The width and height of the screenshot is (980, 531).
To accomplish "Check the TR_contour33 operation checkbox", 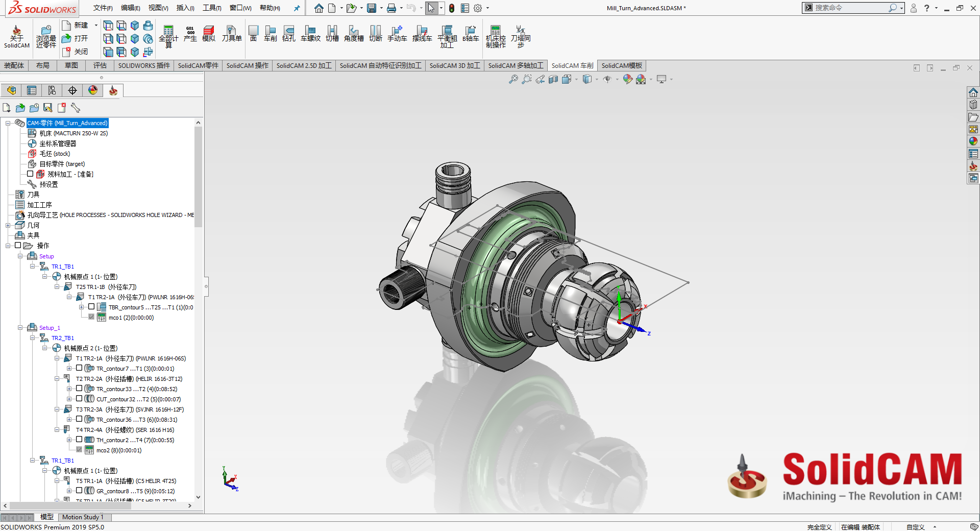I will (x=79, y=389).
